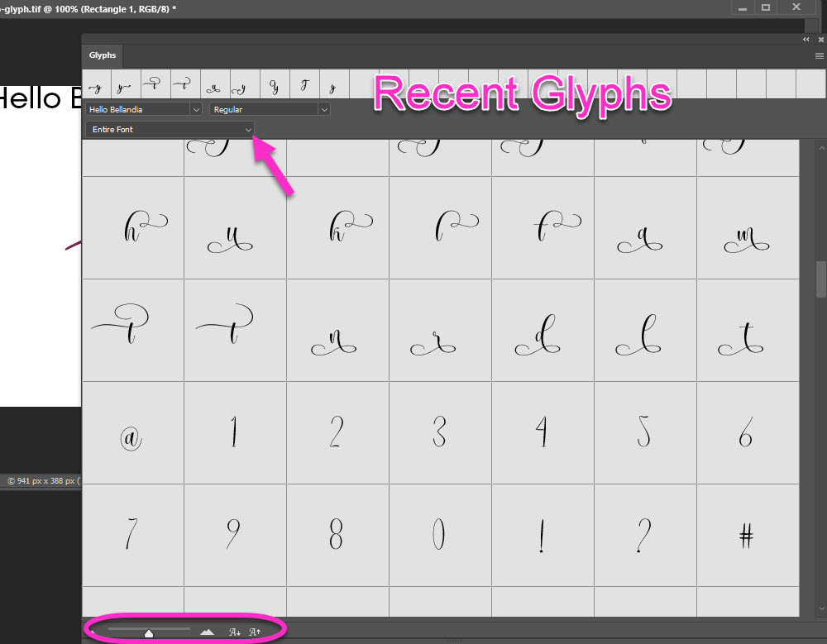Insert the question mark glyph

(x=646, y=535)
